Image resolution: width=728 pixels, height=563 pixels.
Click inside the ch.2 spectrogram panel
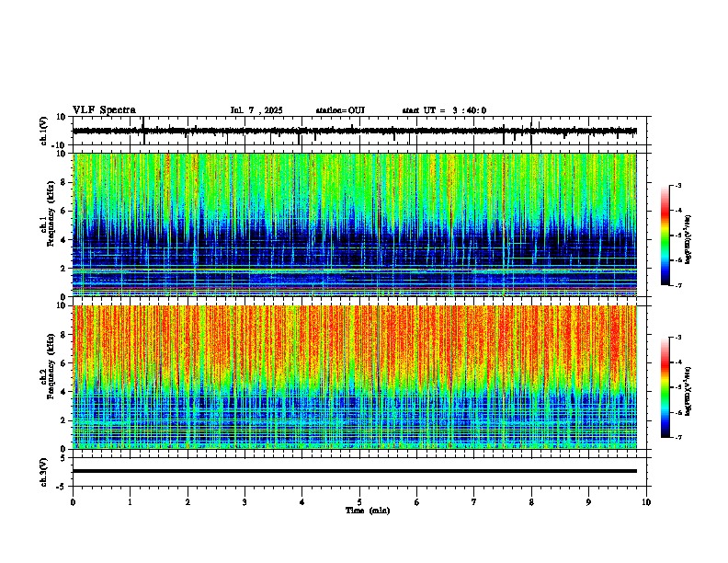[355, 377]
